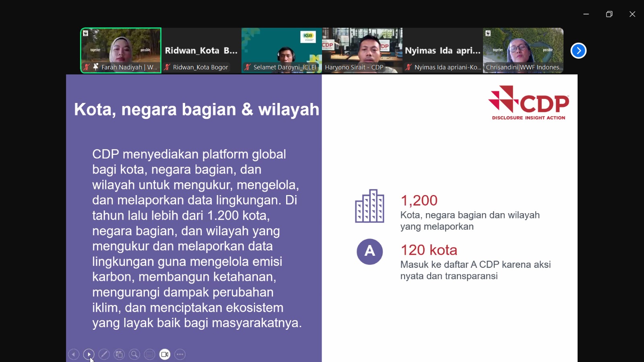
Task: Select Haryono Sirait - CDP video tile
Action: (x=362, y=50)
